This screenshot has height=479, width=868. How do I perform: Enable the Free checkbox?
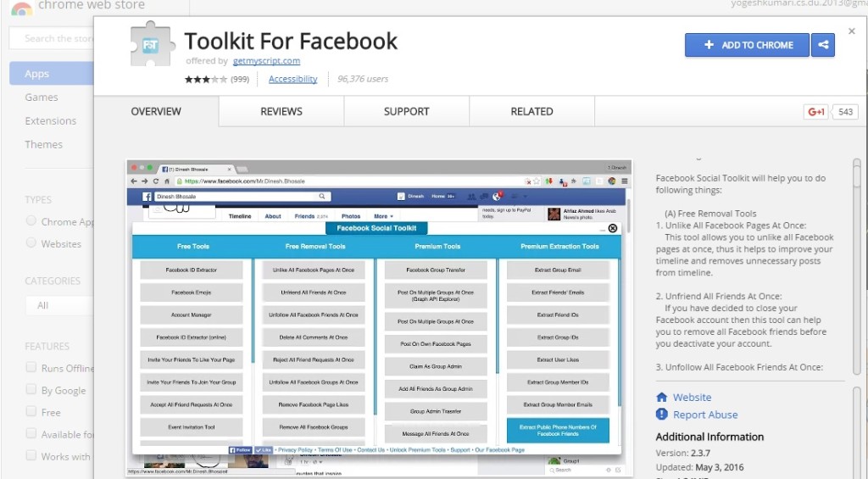pyautogui.click(x=31, y=411)
